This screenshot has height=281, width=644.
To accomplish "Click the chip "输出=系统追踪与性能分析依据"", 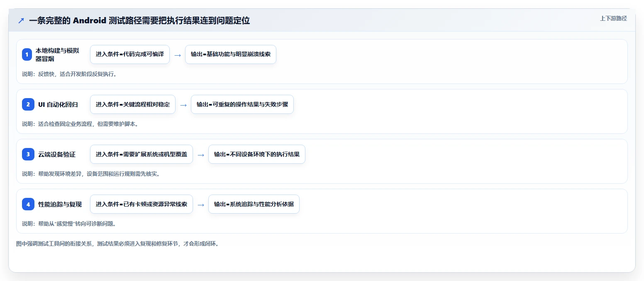I will pos(254,204).
